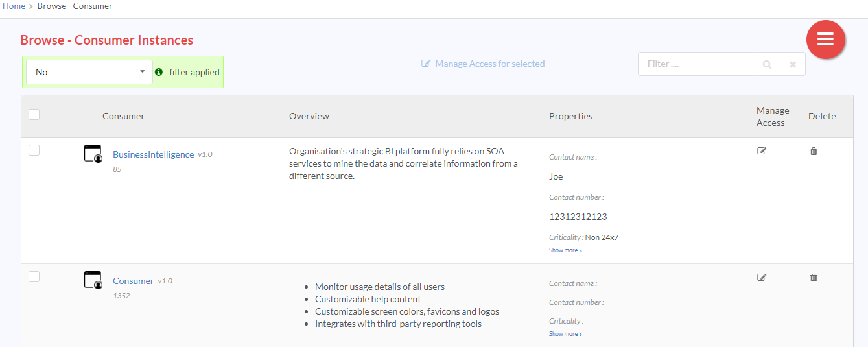
Task: Expand 'Show more' under Consumer properties
Action: [x=565, y=334]
